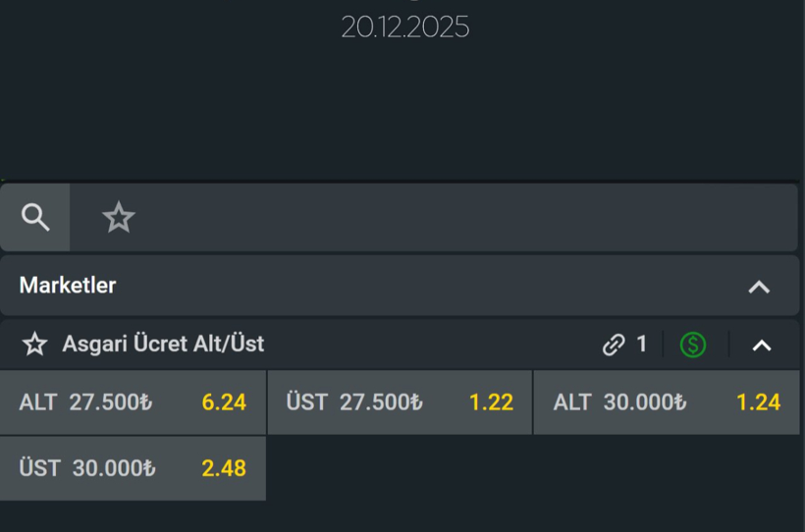The width and height of the screenshot is (805, 532).
Task: Click the number 1 beside link icon
Action: click(642, 345)
